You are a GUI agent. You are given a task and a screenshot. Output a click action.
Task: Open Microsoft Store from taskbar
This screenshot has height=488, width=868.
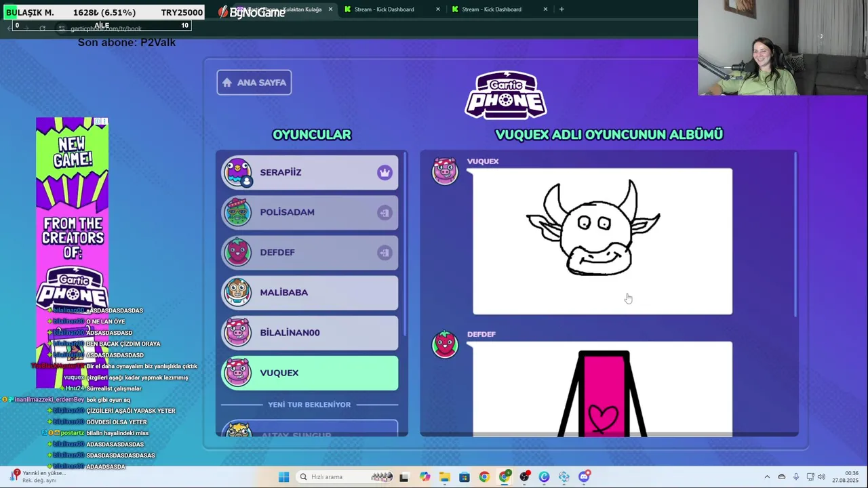(x=465, y=477)
